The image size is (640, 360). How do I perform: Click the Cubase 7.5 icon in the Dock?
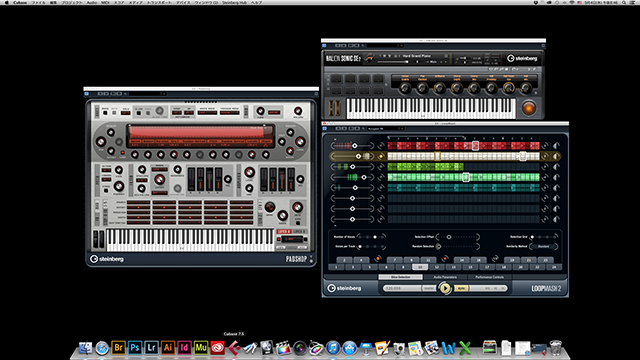234,348
